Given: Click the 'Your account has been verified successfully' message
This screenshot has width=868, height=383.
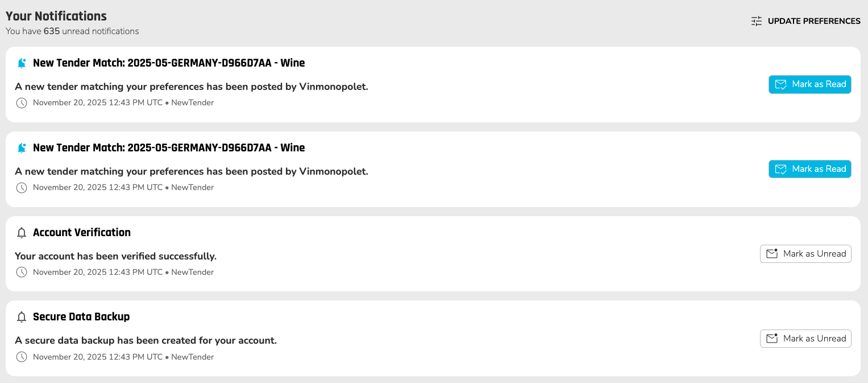Looking at the screenshot, I should pyautogui.click(x=115, y=256).
